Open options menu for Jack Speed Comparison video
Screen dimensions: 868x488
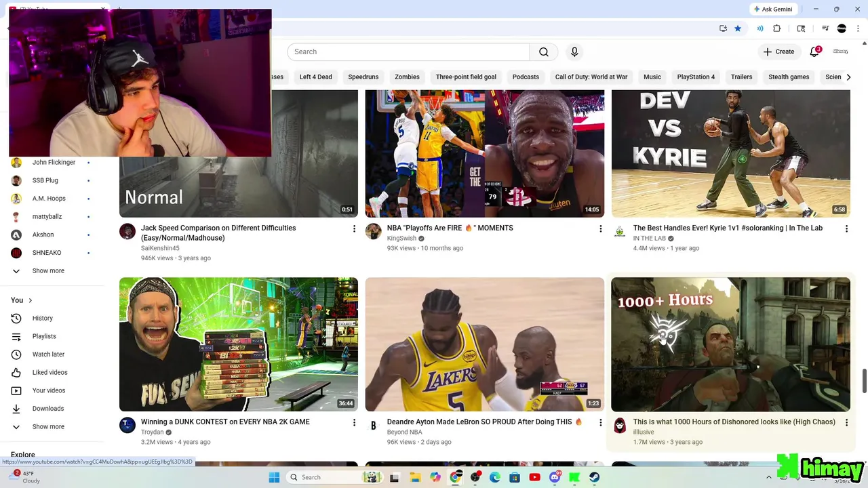354,229
